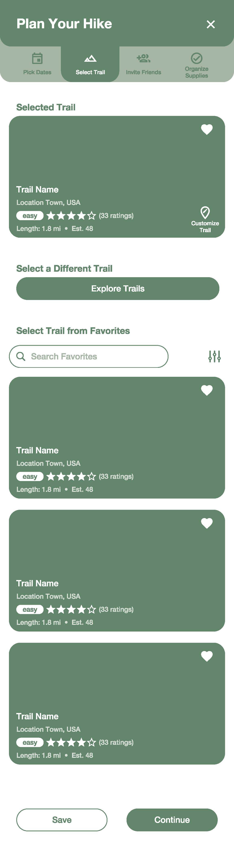Image resolution: width=234 pixels, height=868 pixels.
Task: Click the Explore Trails button
Action: pyautogui.click(x=118, y=288)
